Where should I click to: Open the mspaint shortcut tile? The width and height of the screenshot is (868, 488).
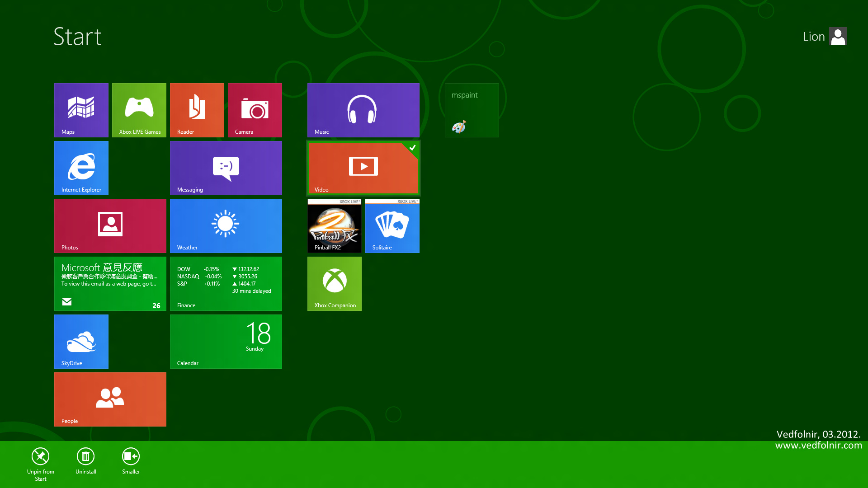click(472, 110)
